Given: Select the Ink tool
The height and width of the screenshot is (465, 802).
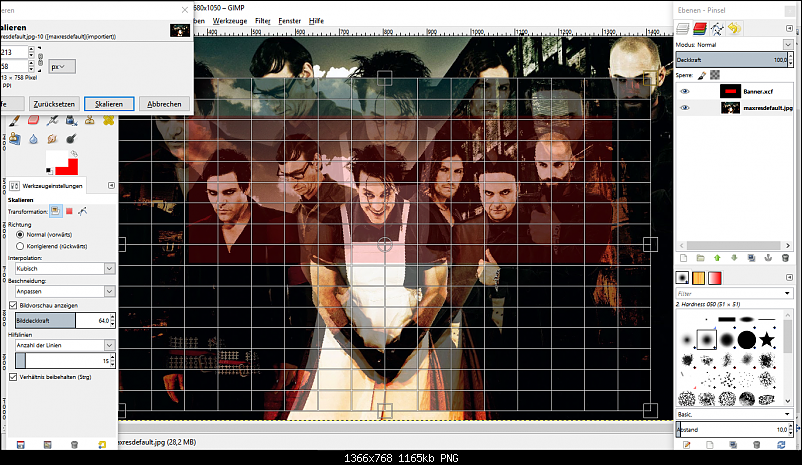Looking at the screenshot, I should [71, 120].
